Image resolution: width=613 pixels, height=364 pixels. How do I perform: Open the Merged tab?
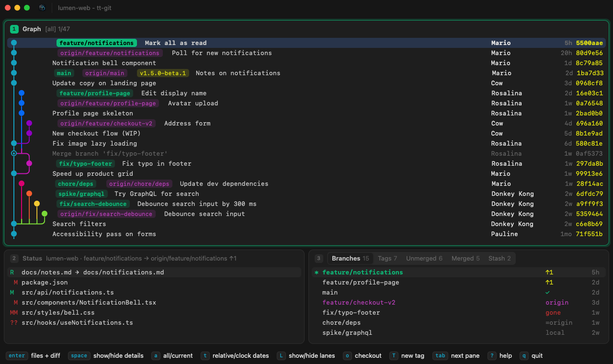coord(465,258)
